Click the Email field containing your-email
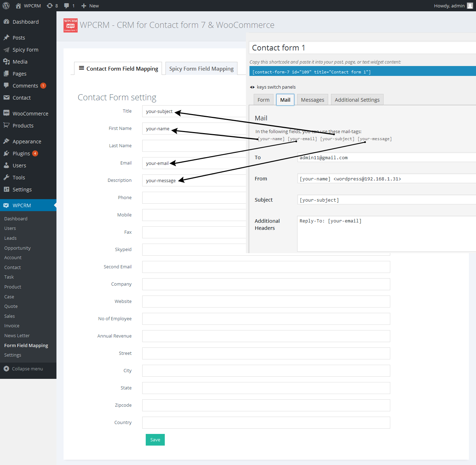 pyautogui.click(x=194, y=163)
